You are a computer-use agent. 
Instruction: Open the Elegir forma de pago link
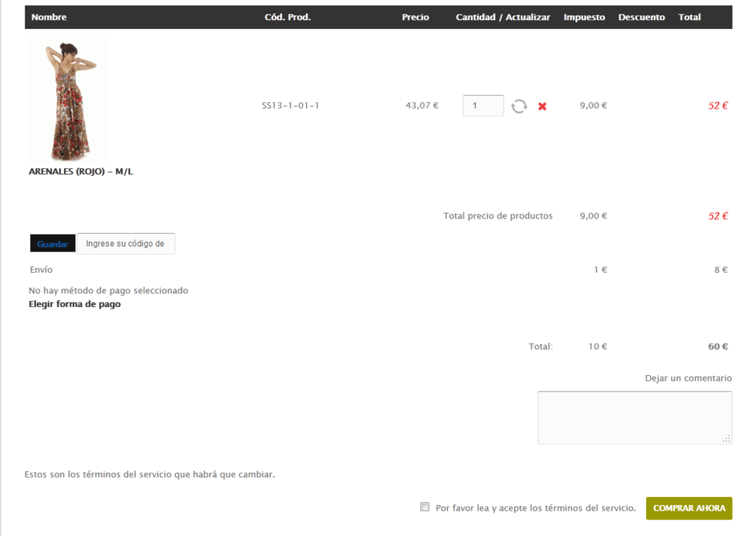point(75,304)
